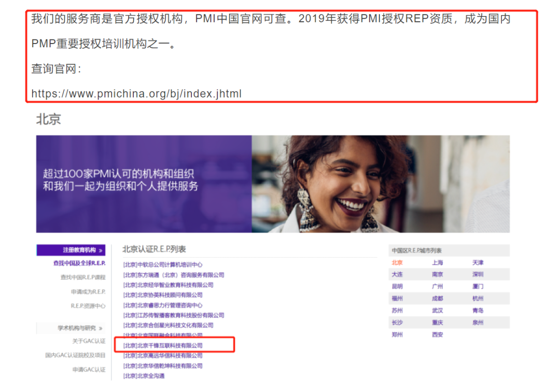
Task: Select 成都 in the city list
Action: [x=438, y=299]
